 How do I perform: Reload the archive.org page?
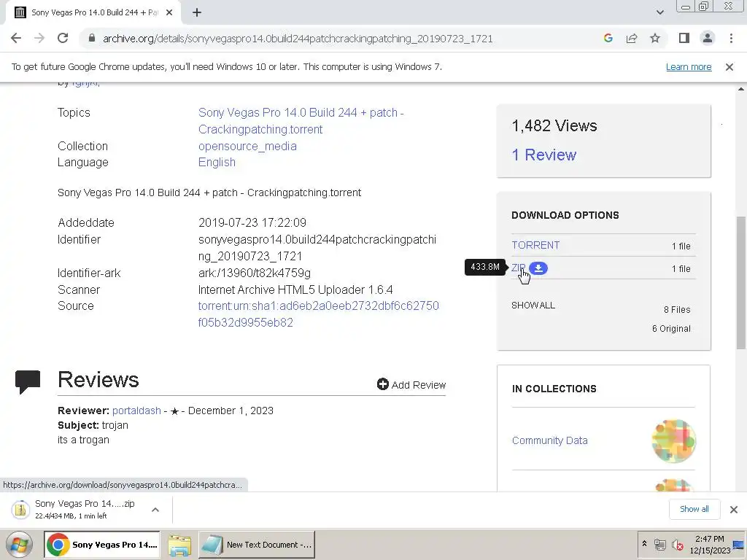[x=63, y=39]
